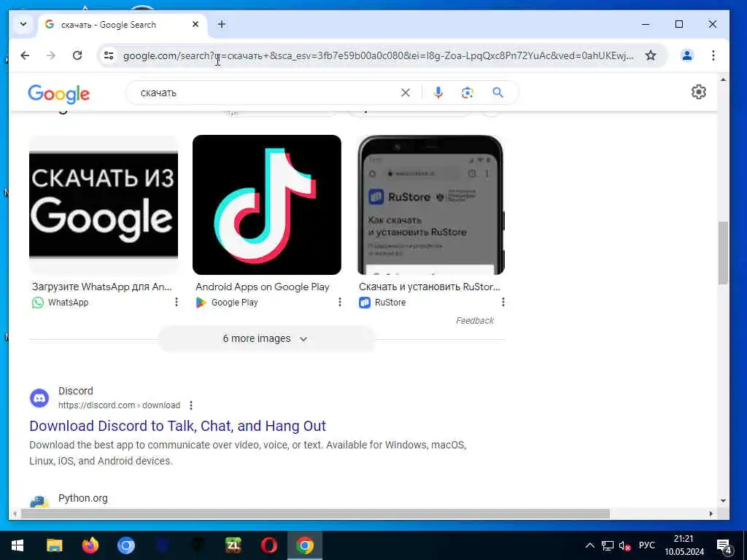The image size is (747, 560).
Task: Open discord.com download URL breadcrumb
Action: coord(119,405)
